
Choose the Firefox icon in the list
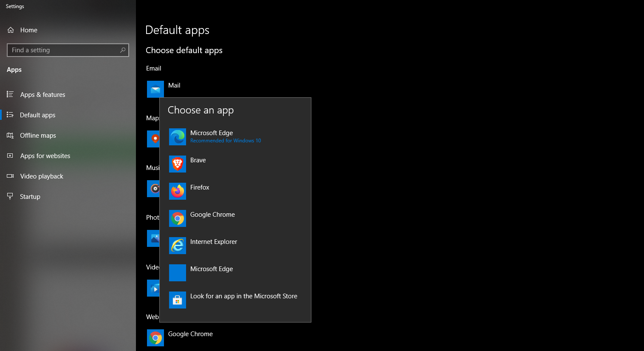[177, 191]
